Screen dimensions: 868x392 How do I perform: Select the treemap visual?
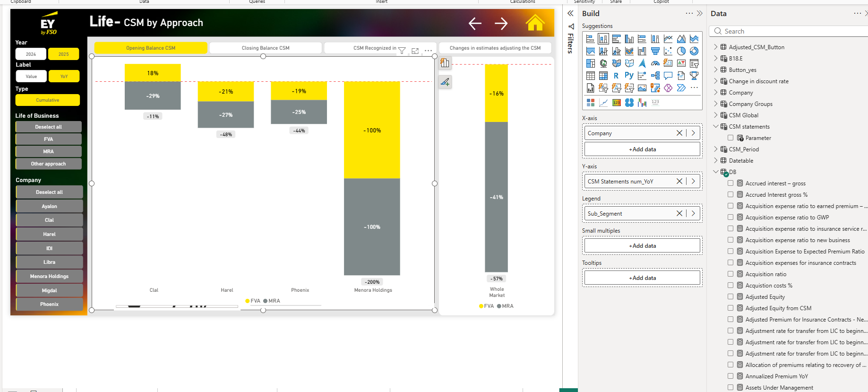point(590,63)
